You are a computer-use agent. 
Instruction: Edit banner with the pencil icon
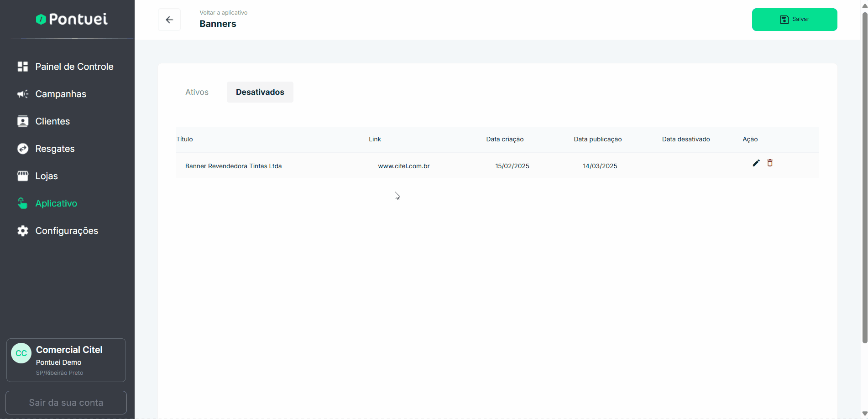click(756, 163)
